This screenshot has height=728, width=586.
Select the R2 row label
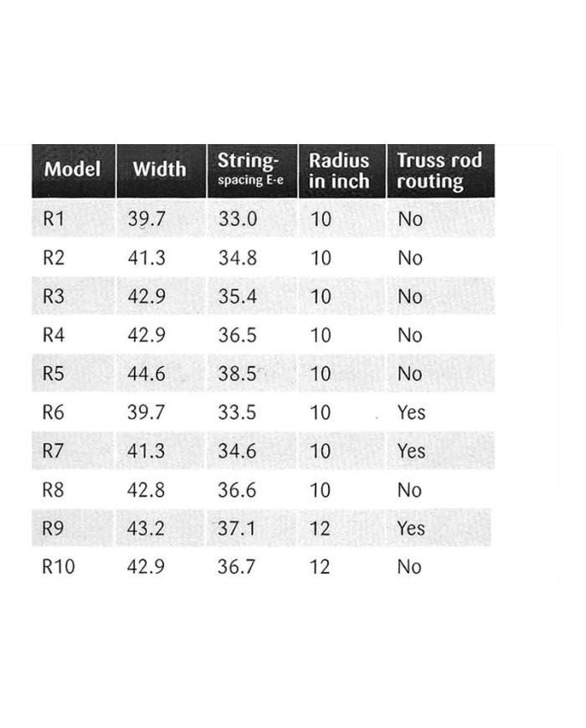54,258
